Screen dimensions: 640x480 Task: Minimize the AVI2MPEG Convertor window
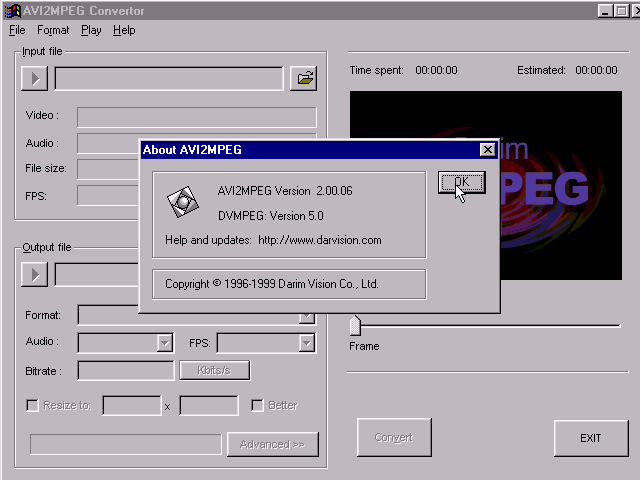point(605,11)
